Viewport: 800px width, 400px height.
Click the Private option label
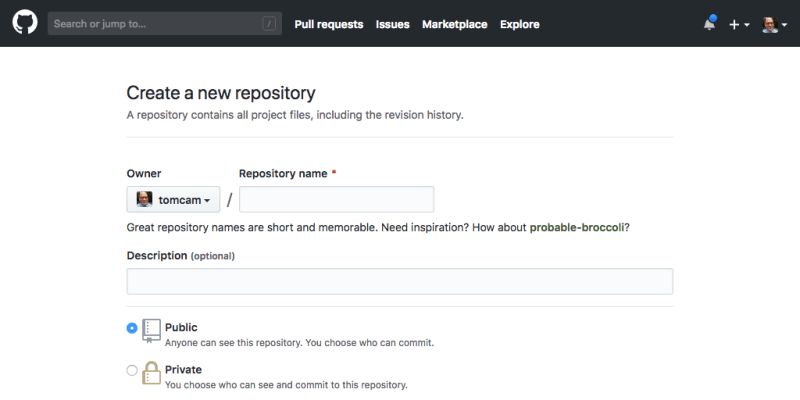183,369
